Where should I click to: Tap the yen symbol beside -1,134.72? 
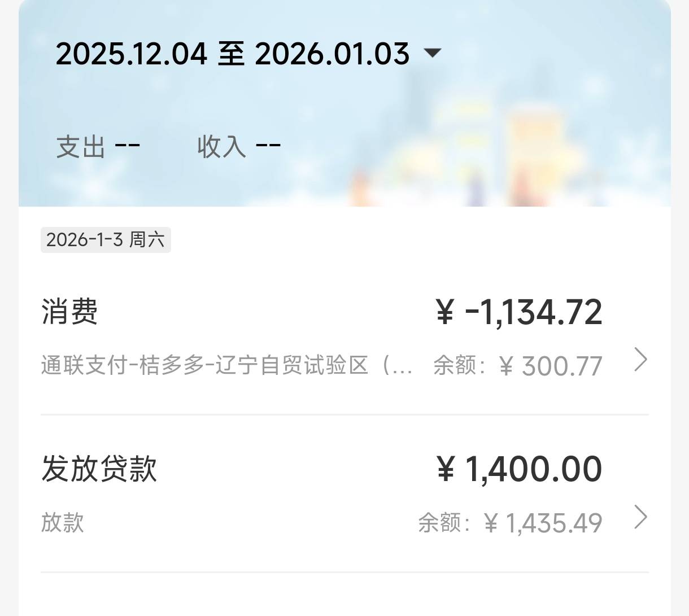[x=445, y=312]
